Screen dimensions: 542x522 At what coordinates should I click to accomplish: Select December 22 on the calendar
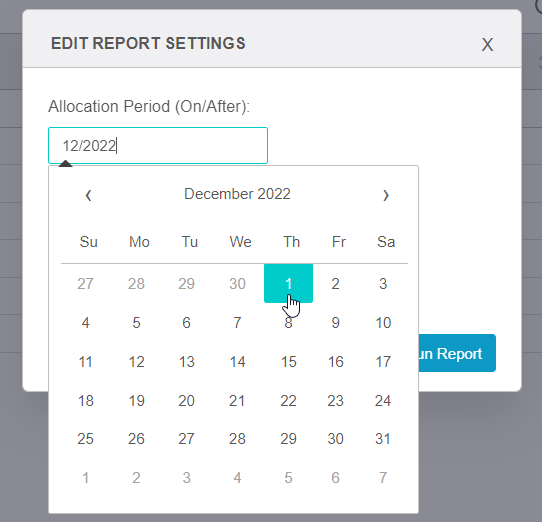pos(288,401)
